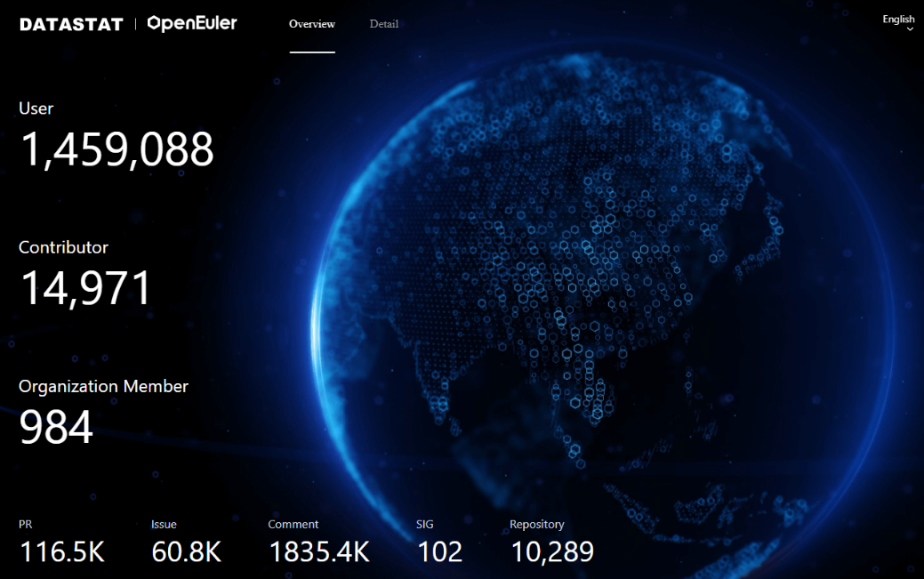The image size is (924, 579).
Task: Click the User heading label
Action: (36, 109)
